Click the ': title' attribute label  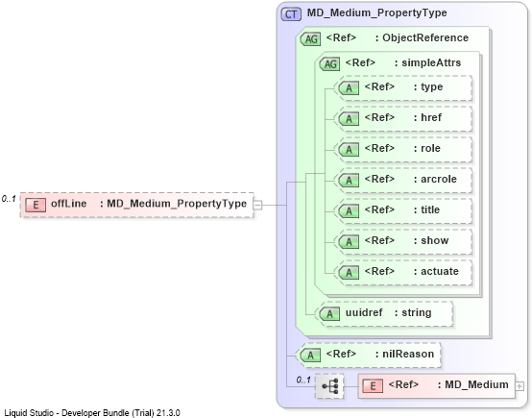tap(426, 209)
